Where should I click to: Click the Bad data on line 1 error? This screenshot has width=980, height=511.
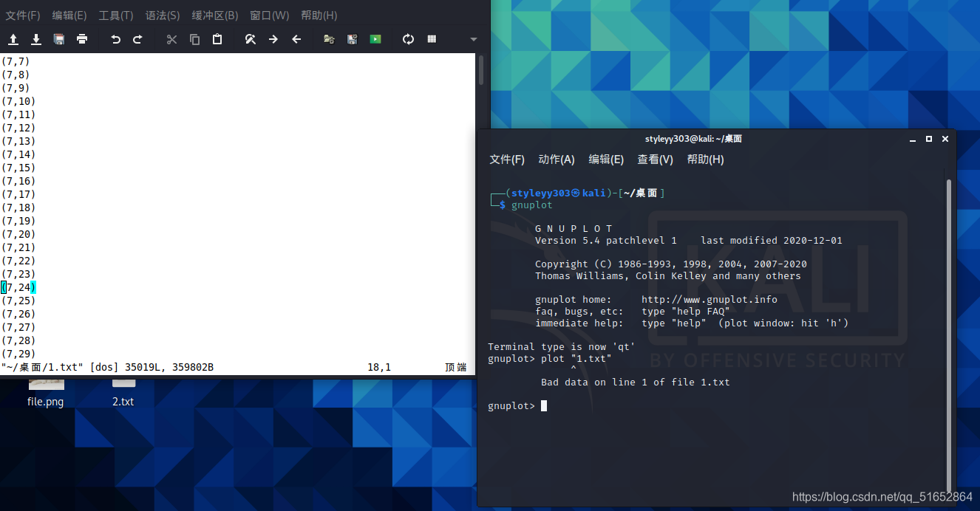[636, 382]
